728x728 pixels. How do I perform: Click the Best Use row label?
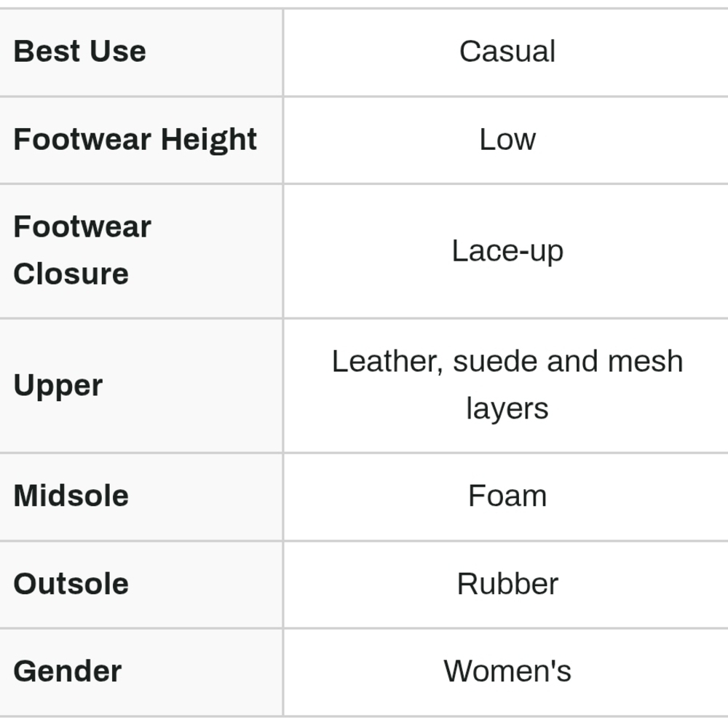click(x=80, y=51)
